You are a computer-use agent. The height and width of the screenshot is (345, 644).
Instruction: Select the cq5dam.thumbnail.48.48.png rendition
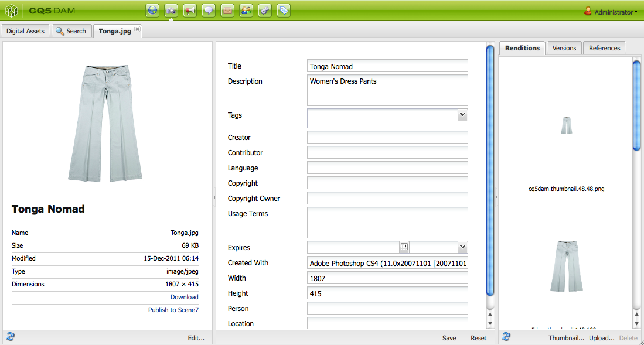click(565, 125)
